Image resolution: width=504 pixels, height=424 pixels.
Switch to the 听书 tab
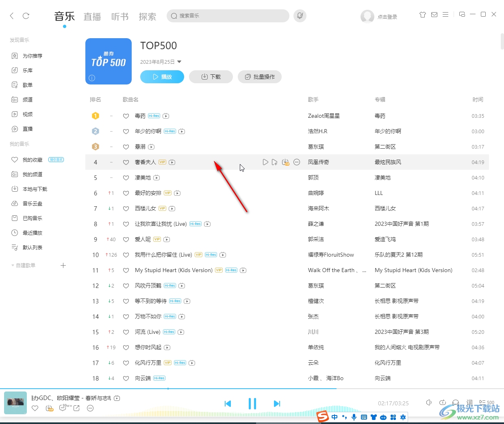coord(120,17)
